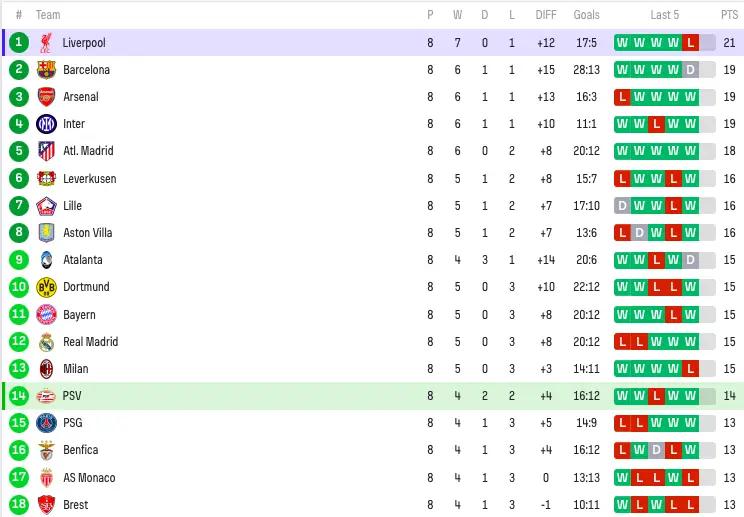Click the Atl. Madrid crest
The image size is (744, 517).
(46, 151)
